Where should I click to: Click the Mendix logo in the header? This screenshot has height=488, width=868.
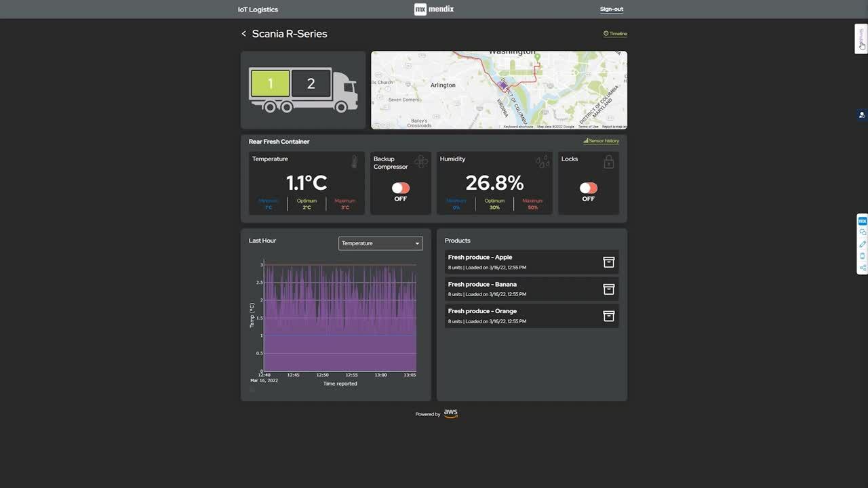pyautogui.click(x=434, y=9)
